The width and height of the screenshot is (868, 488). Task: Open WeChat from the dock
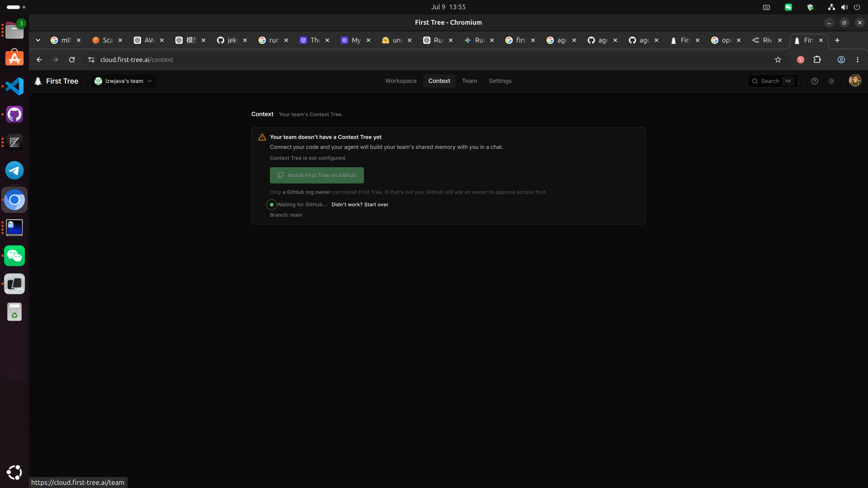(x=14, y=256)
